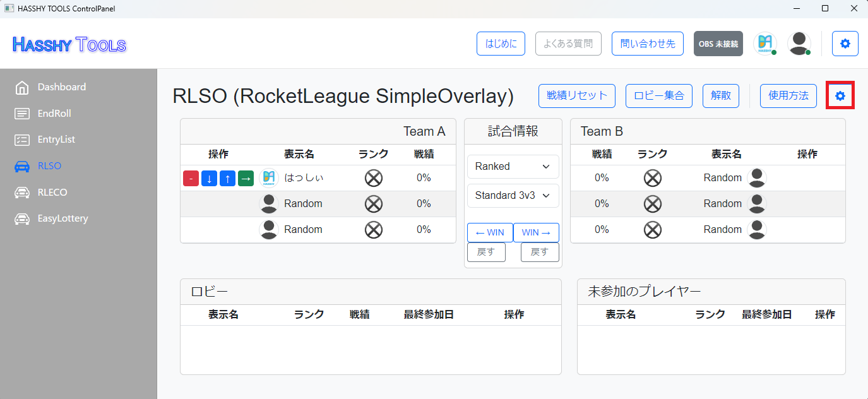Screen dimensions: 868x399
Task: Click the 問い合わせ先 button
Action: [x=648, y=44]
